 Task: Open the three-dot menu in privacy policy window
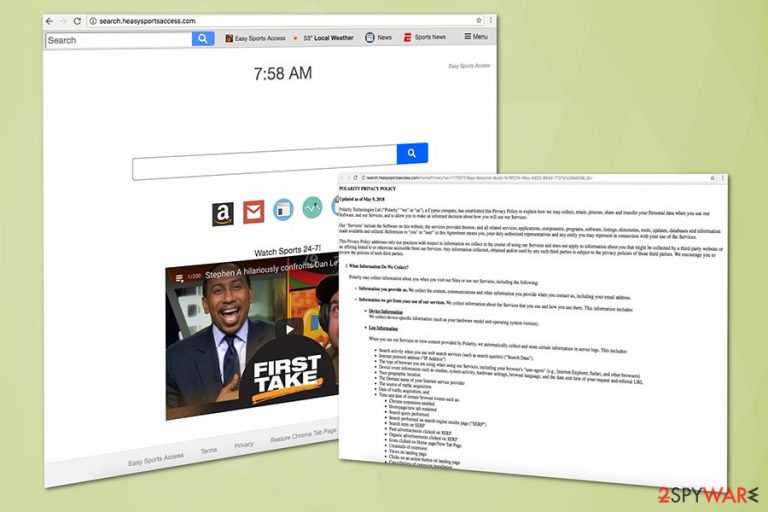pyautogui.click(x=722, y=179)
